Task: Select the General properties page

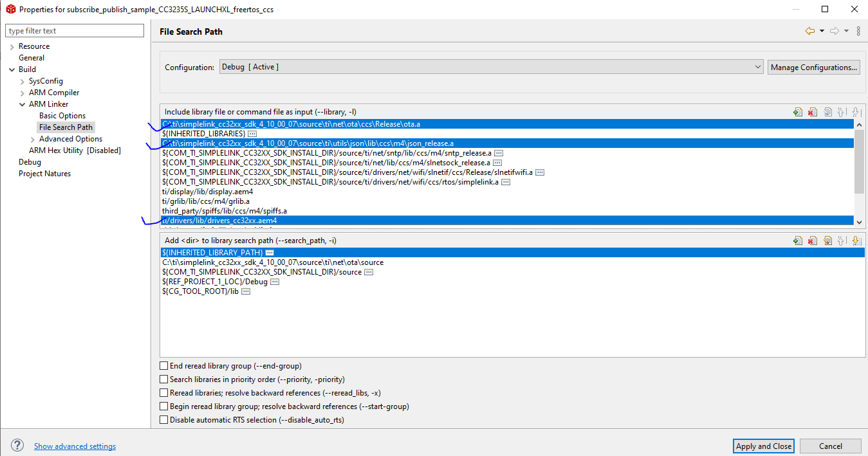Action: [x=32, y=58]
